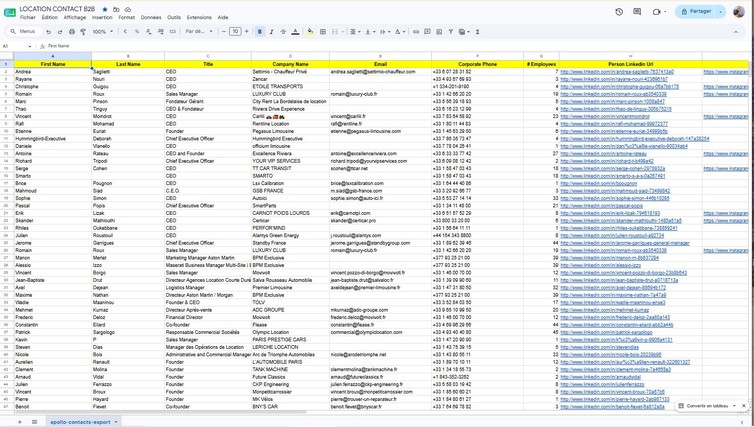Create a filter
Viewport: 754px width, 427px height.
[x=451, y=32]
